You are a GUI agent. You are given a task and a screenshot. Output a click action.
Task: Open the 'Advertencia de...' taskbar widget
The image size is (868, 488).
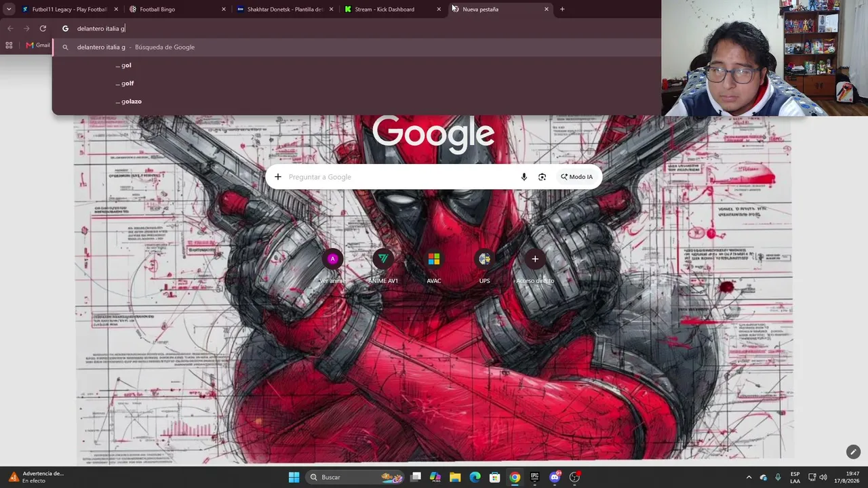(36, 477)
